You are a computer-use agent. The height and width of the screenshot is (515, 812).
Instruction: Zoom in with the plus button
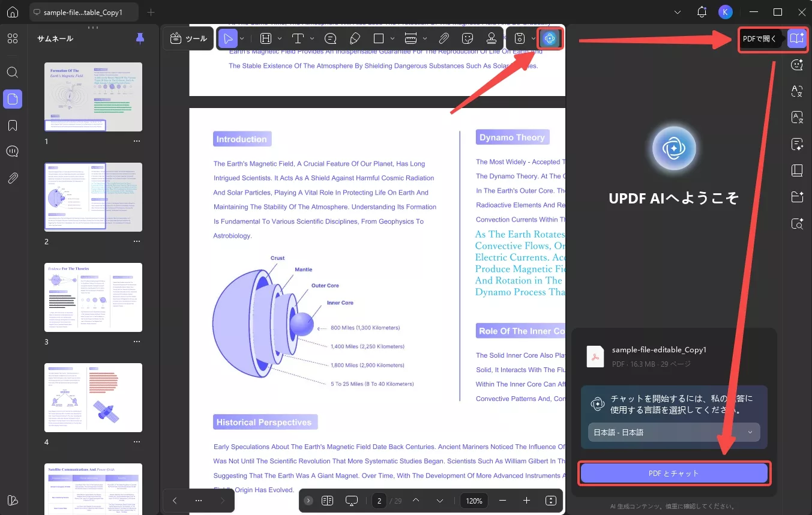pyautogui.click(x=527, y=501)
